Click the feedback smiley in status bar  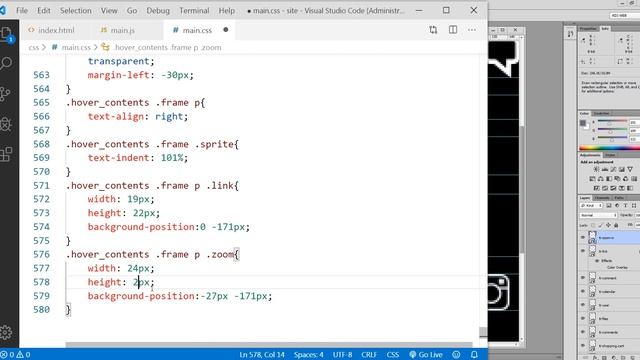[456, 354]
